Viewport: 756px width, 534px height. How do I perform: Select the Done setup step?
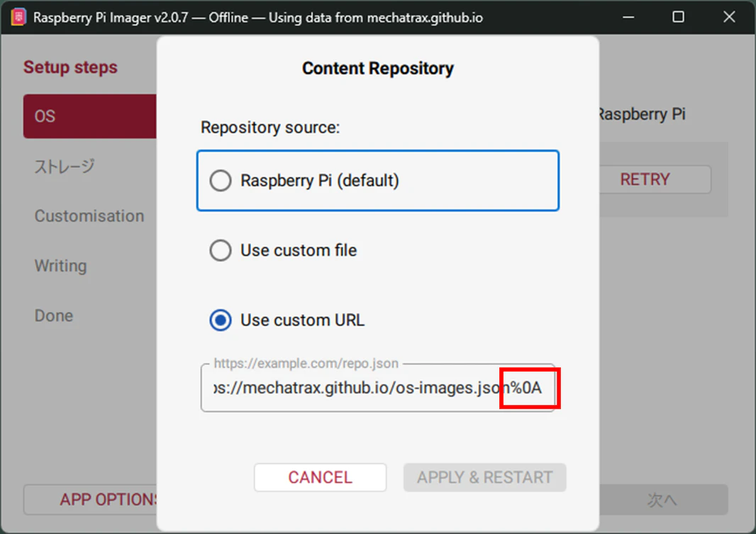(x=54, y=316)
